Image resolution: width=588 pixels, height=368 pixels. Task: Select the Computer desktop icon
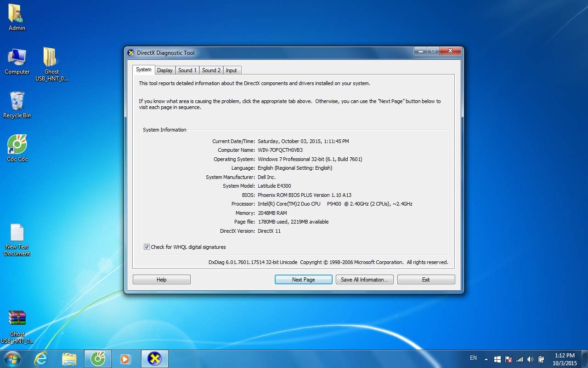coord(17,61)
